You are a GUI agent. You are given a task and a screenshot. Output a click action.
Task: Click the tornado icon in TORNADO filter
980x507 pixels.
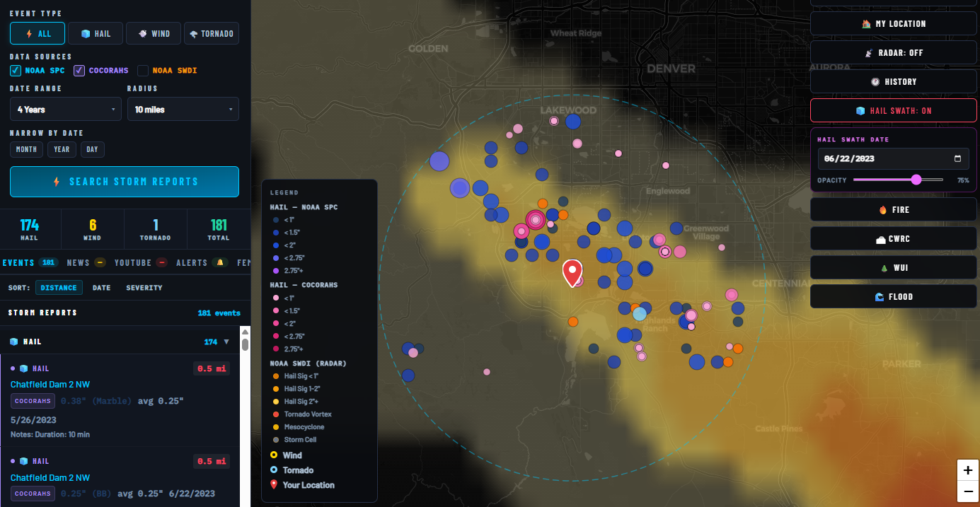[194, 33]
